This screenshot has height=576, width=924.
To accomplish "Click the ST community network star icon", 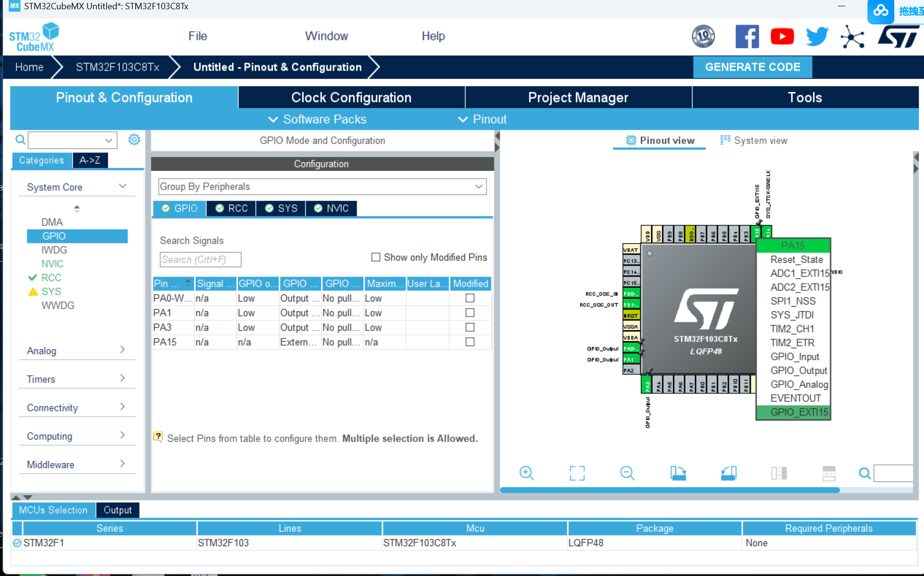I will (852, 37).
